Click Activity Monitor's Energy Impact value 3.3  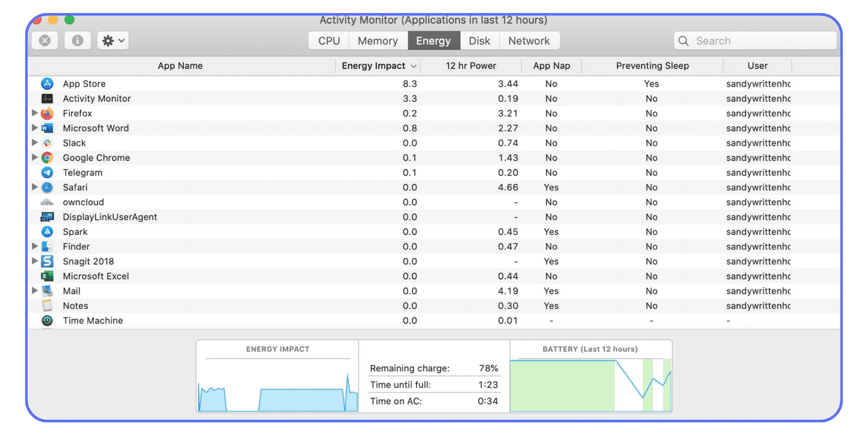[410, 99]
